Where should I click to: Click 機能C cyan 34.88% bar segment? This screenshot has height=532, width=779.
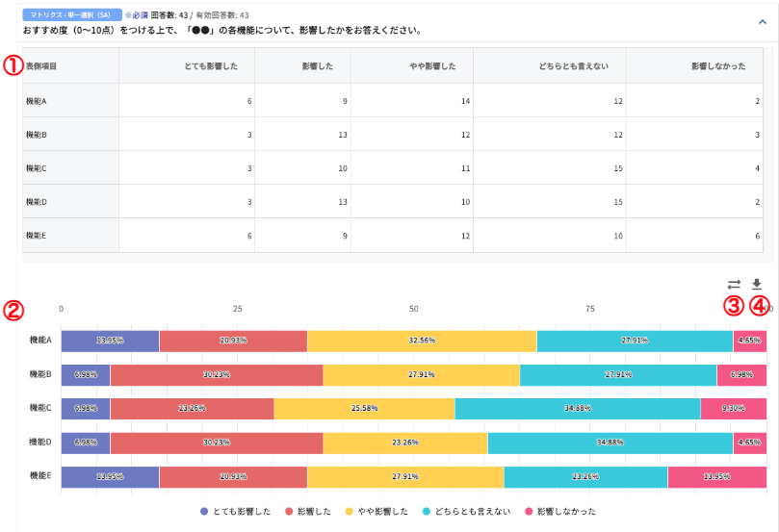coord(578,409)
